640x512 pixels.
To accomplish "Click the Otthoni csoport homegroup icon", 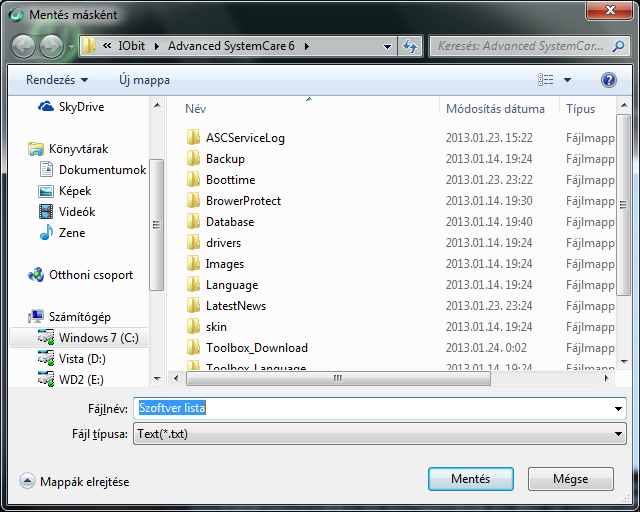I will (36, 275).
